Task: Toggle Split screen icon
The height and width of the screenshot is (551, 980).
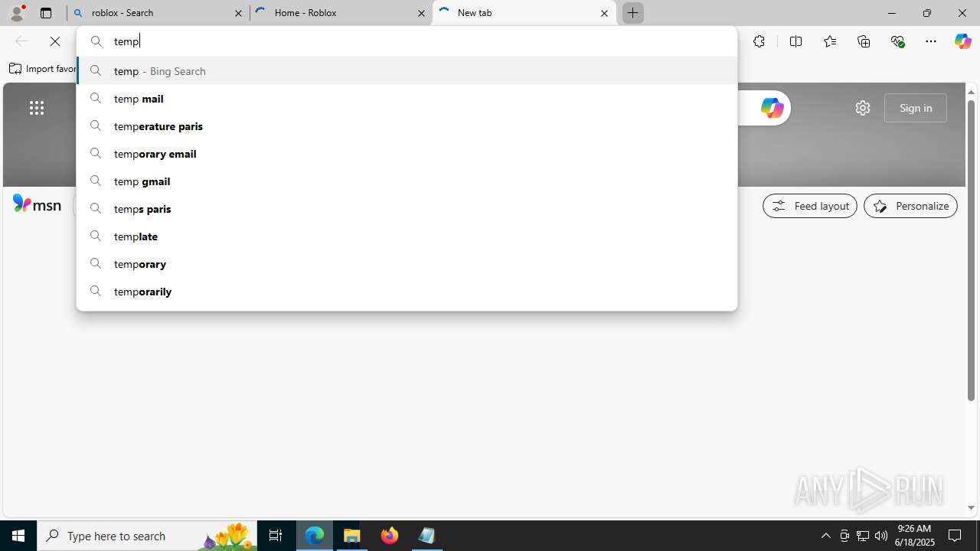Action: [795, 41]
